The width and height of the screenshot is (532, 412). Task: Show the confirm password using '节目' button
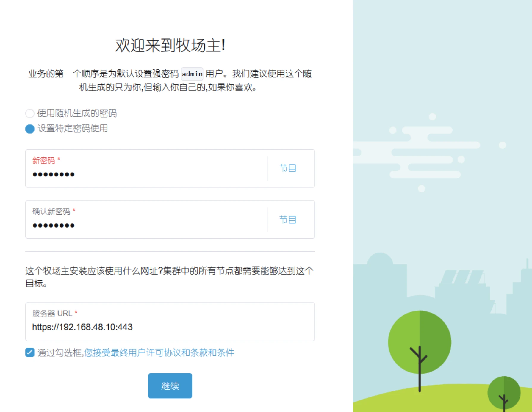[287, 220]
